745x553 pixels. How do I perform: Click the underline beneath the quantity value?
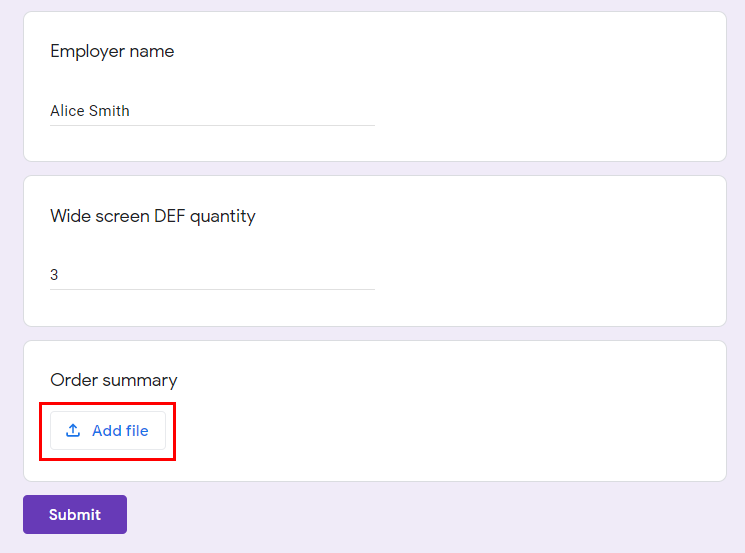click(212, 289)
